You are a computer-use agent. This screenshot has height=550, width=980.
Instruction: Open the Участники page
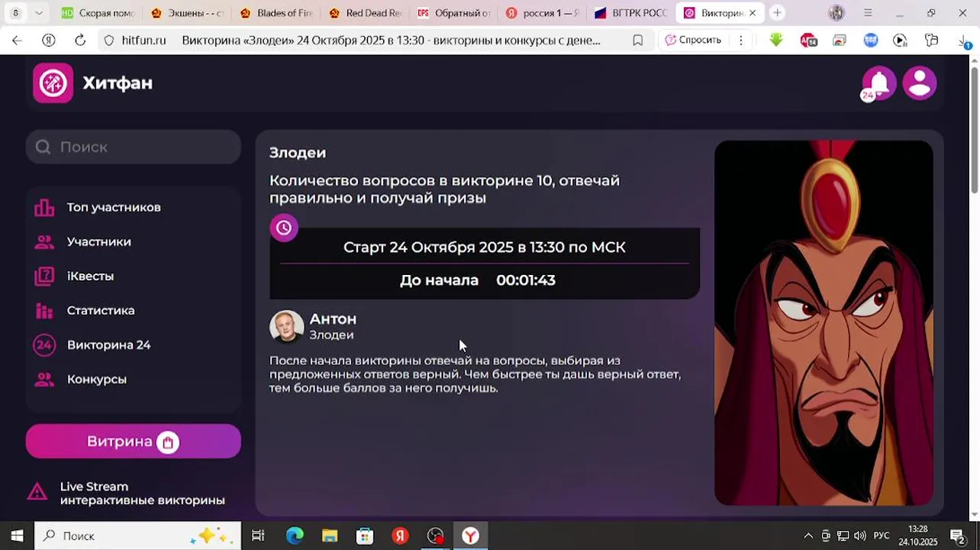pyautogui.click(x=98, y=241)
